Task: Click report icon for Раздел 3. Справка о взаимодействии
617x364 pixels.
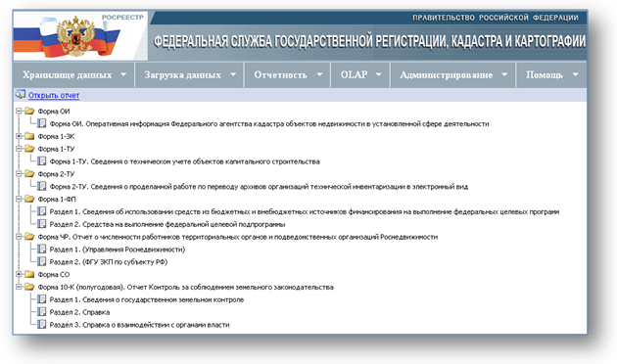Action: pos(42,324)
